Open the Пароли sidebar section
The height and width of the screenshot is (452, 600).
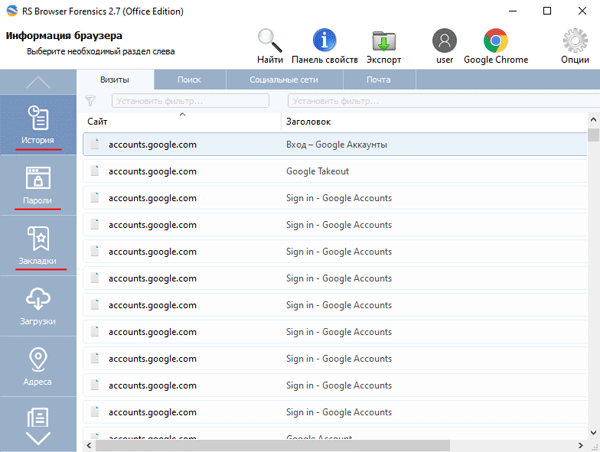38,185
